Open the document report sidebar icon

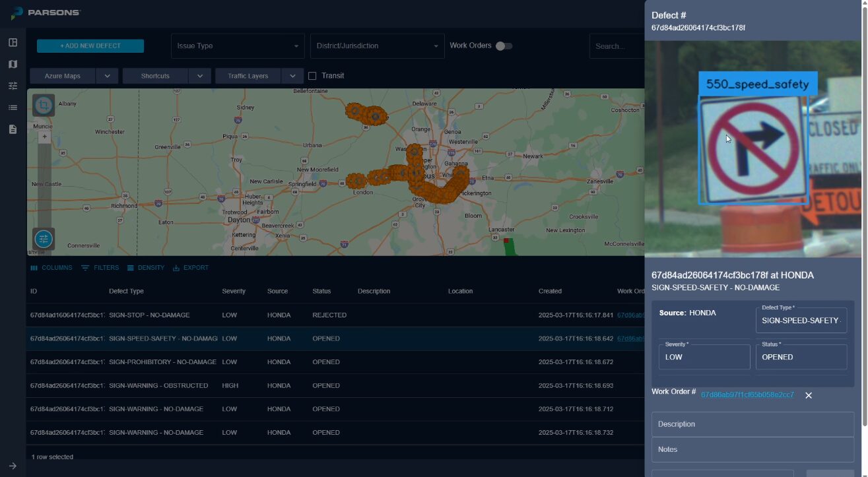click(13, 129)
